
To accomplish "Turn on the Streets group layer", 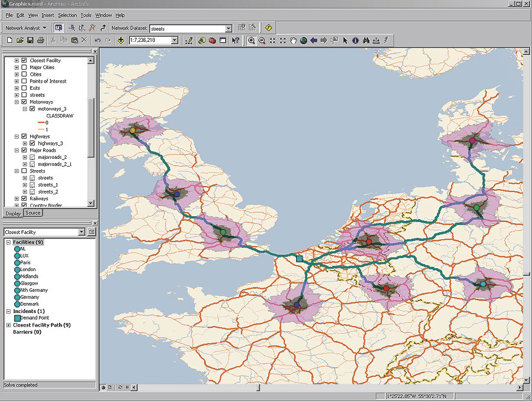I will [24, 171].
